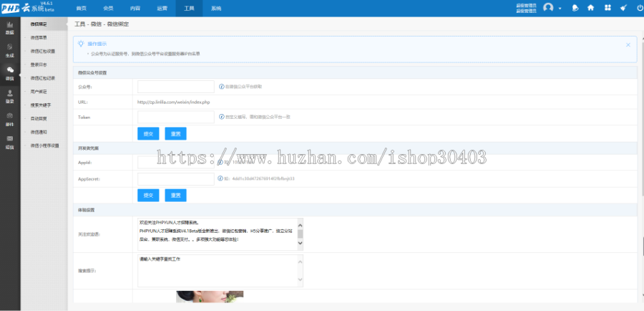644x311 pixels.
Task: Click the info icon next to AppSecret field
Action: pyautogui.click(x=222, y=179)
